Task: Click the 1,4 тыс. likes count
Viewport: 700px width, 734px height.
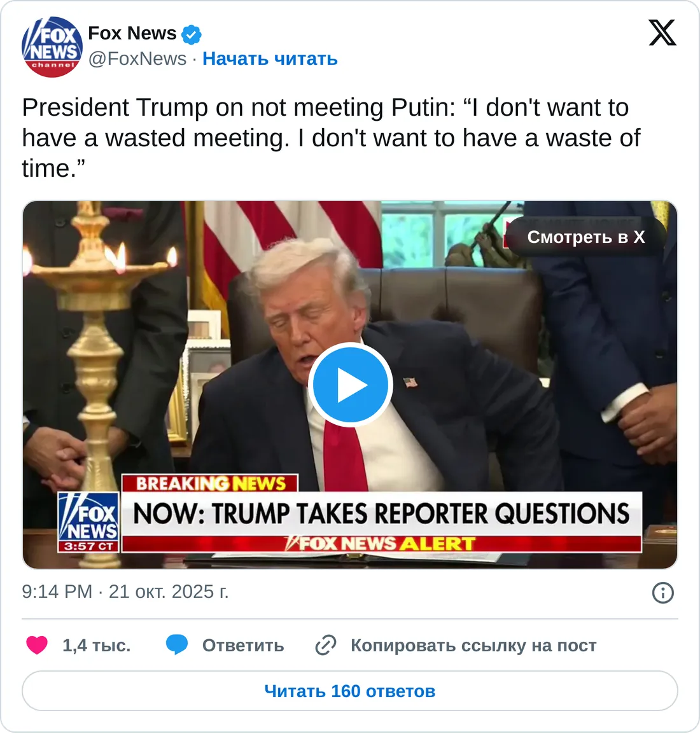Action: 97,646
